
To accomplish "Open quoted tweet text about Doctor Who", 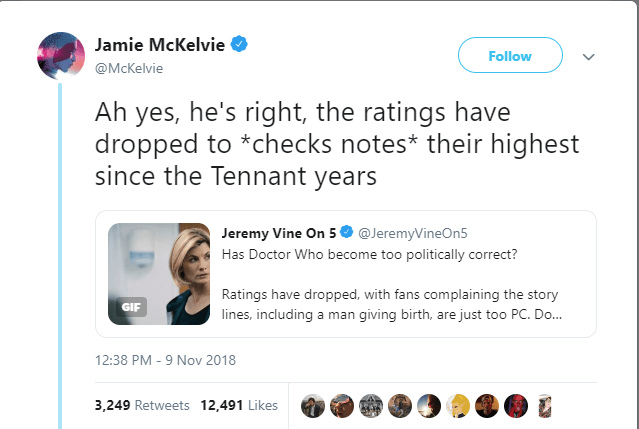I will pyautogui.click(x=391, y=284).
